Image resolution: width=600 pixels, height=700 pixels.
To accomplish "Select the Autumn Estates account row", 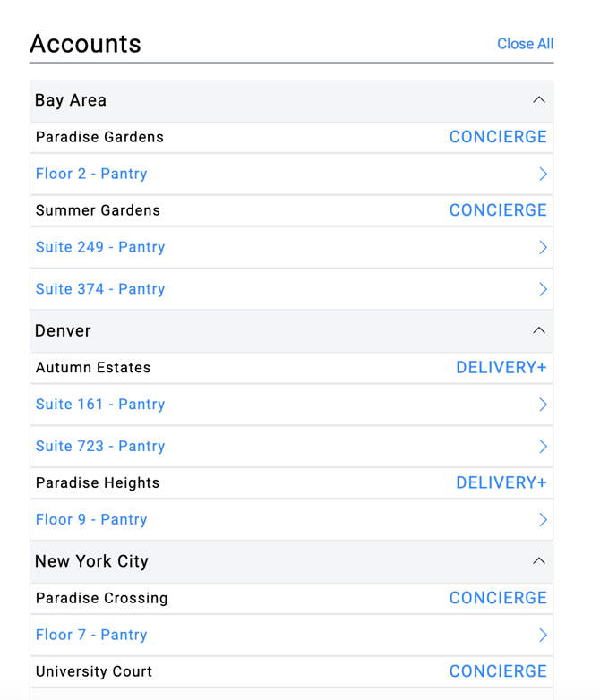I will (x=93, y=368).
